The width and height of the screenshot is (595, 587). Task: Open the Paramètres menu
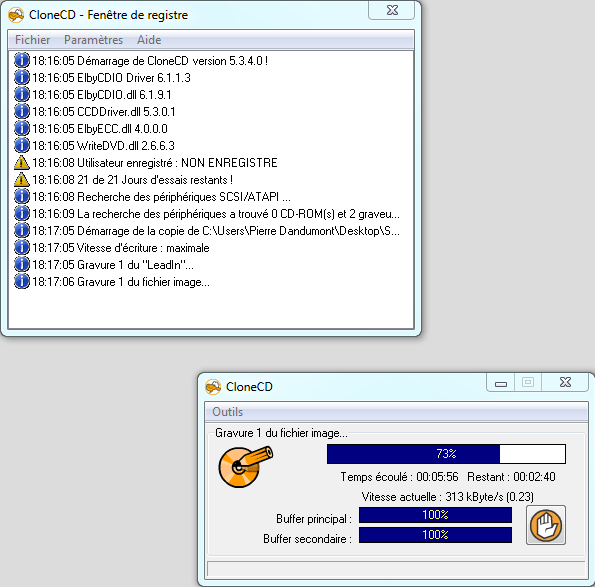(x=93, y=40)
